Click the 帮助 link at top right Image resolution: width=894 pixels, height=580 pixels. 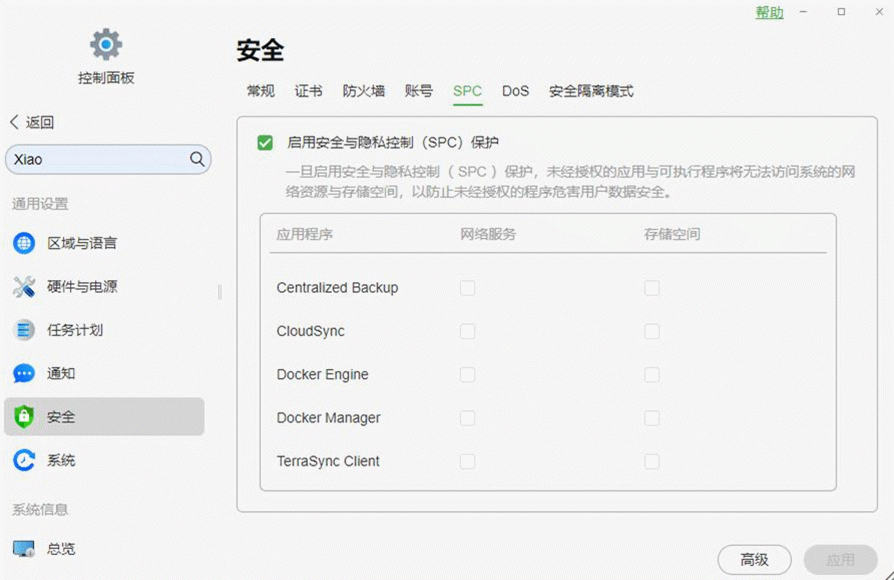pyautogui.click(x=768, y=13)
